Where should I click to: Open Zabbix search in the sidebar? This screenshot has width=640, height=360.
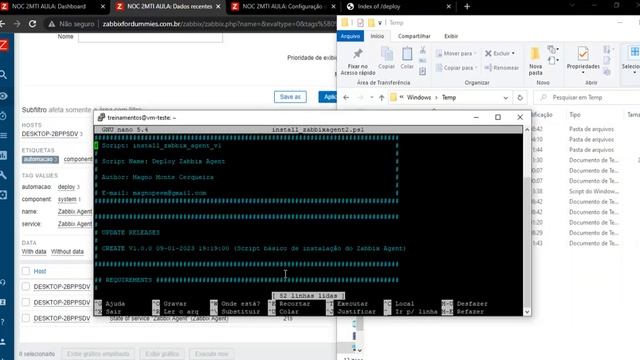point(3,75)
